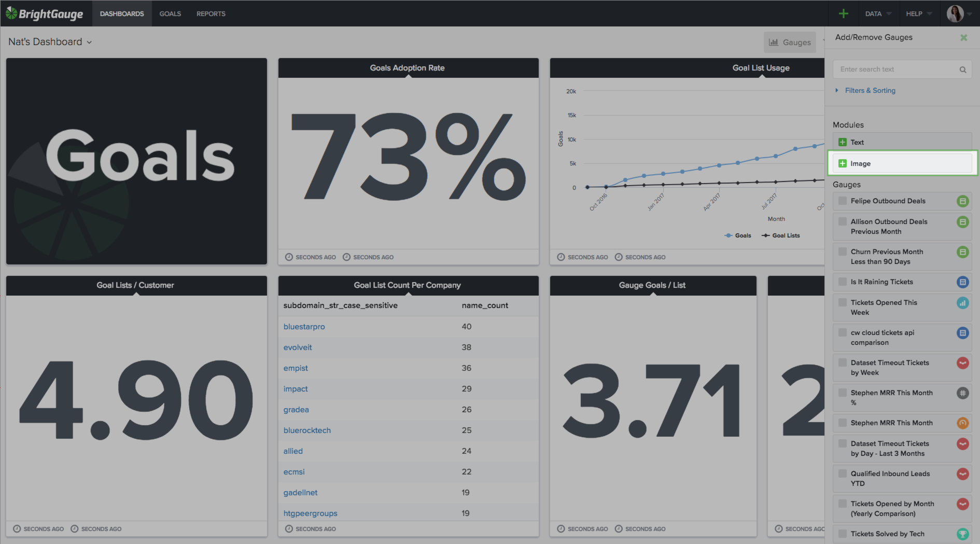The width and height of the screenshot is (980, 544).
Task: Toggle the Goal Lists series in chart legend
Action: click(780, 235)
